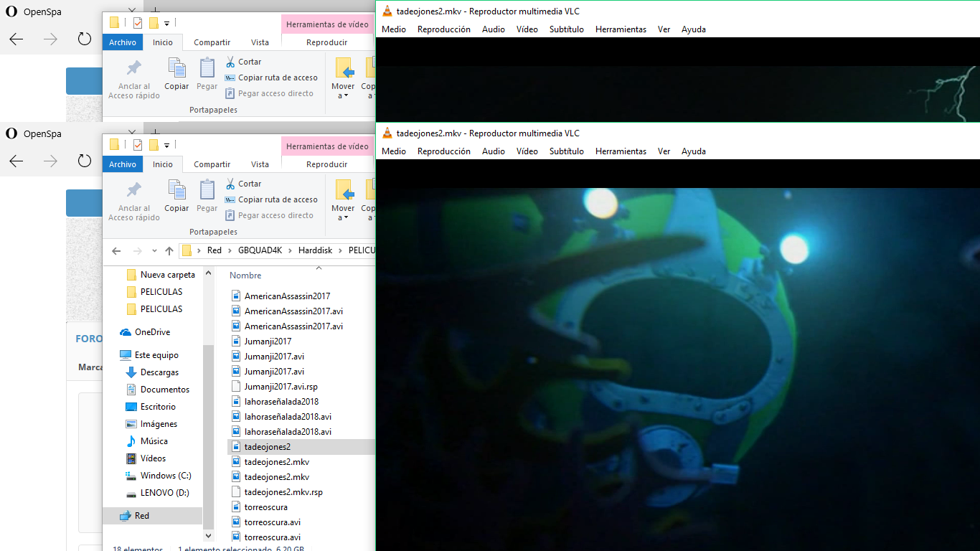Image resolution: width=980 pixels, height=551 pixels.
Task: Select Descargas folder icon in sidebar
Action: coord(131,372)
